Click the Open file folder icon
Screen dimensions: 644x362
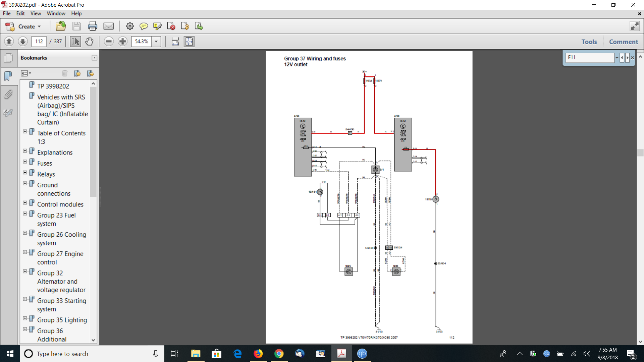[x=61, y=26]
